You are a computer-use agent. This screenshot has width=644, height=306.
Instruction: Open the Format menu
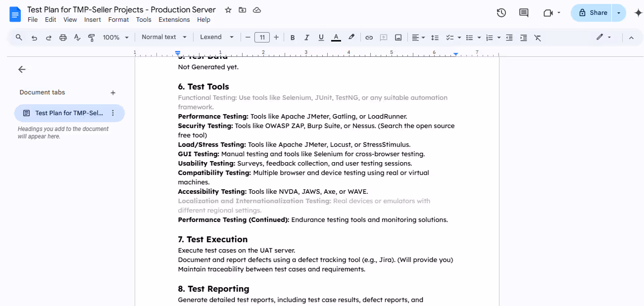click(x=118, y=20)
